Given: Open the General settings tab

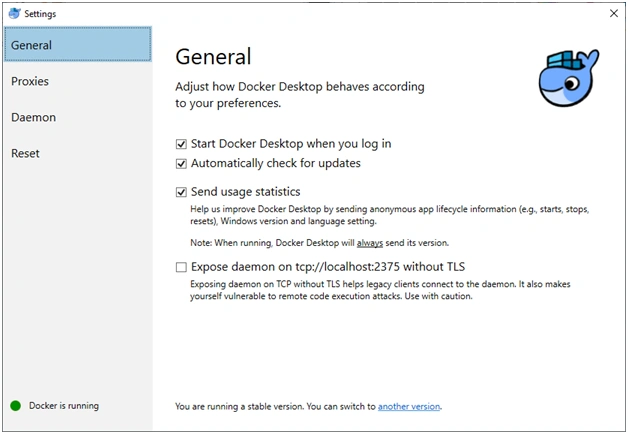Looking at the screenshot, I should click(78, 44).
